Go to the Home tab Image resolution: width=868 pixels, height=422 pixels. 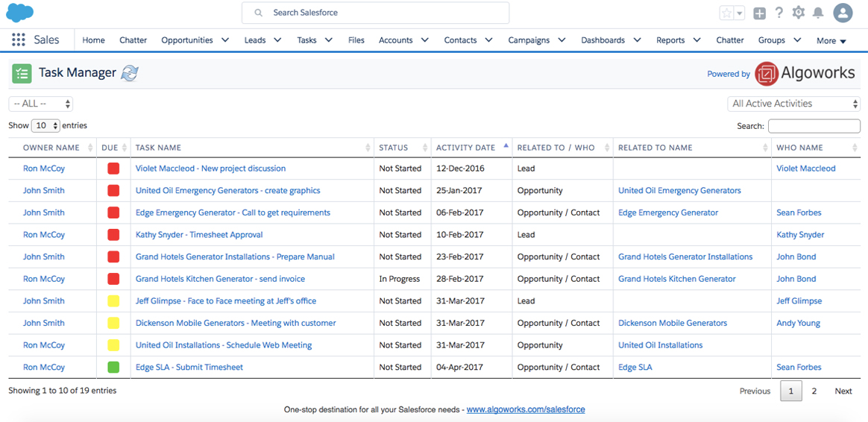point(93,40)
